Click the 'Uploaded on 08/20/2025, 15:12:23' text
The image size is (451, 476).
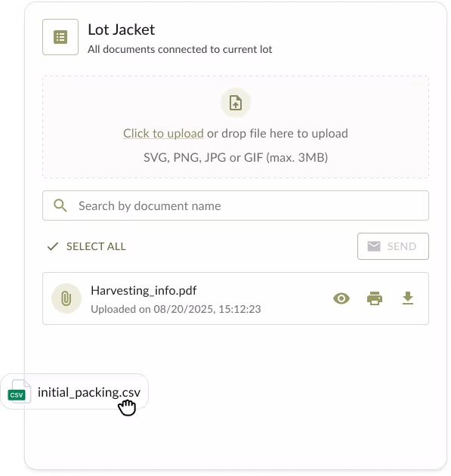[176, 309]
